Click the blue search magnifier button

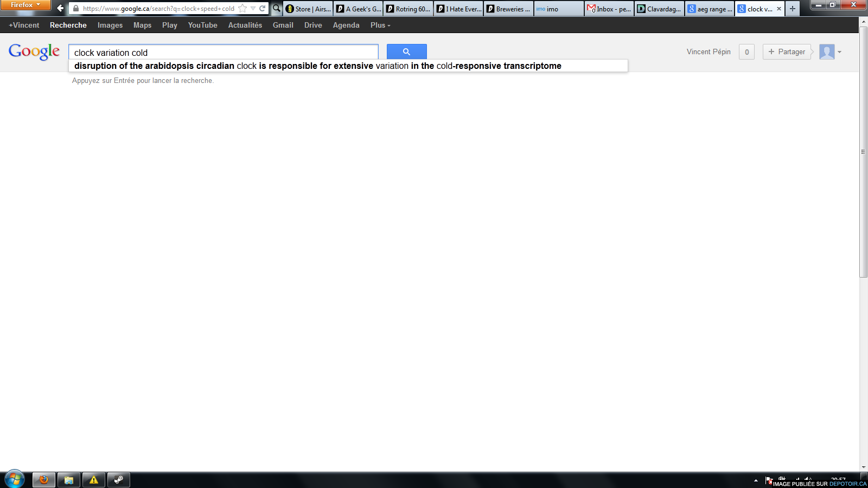407,52
